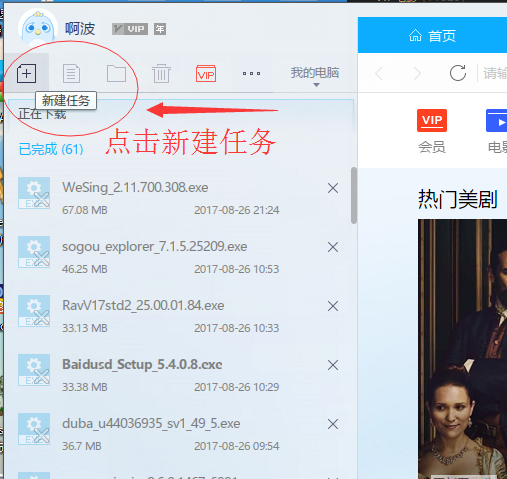The width and height of the screenshot is (507, 479).
Task: Open the download folder icon
Action: (116, 73)
